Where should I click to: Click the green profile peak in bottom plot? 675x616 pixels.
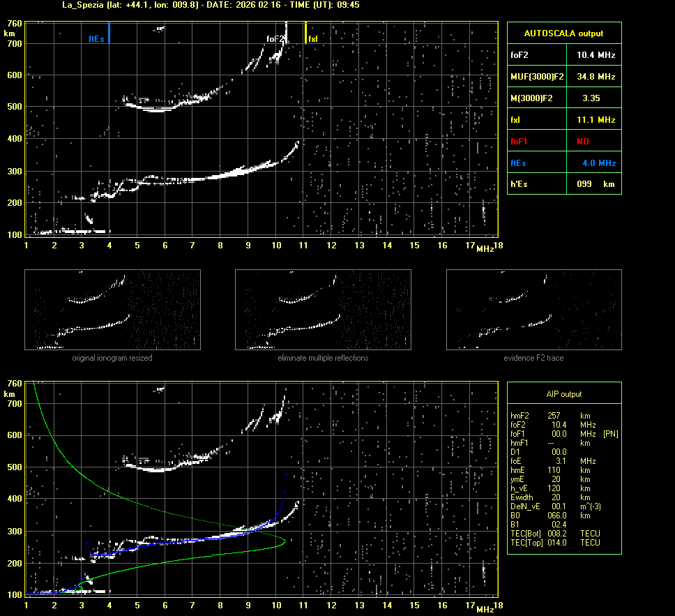click(285, 541)
